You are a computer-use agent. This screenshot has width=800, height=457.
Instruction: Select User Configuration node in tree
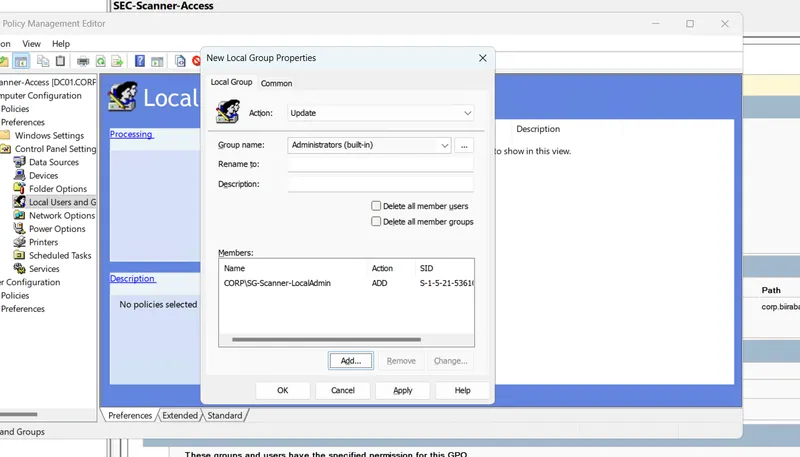point(30,282)
